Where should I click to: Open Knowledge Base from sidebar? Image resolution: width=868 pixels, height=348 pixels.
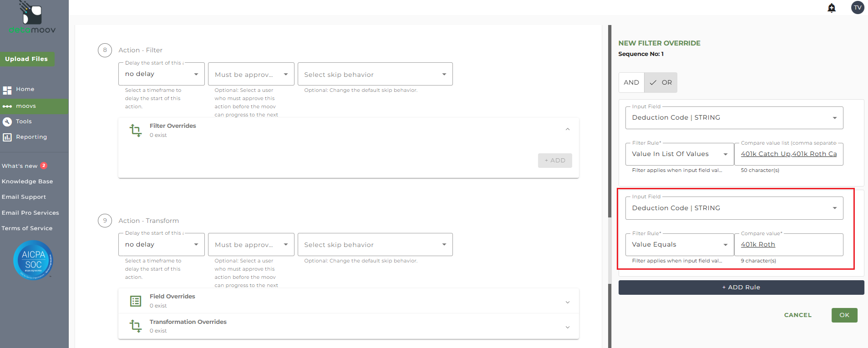point(27,182)
